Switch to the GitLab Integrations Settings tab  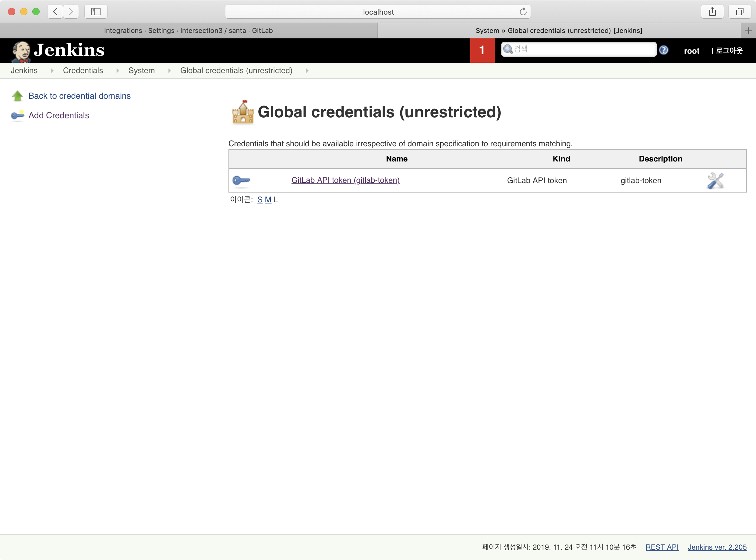coord(189,30)
